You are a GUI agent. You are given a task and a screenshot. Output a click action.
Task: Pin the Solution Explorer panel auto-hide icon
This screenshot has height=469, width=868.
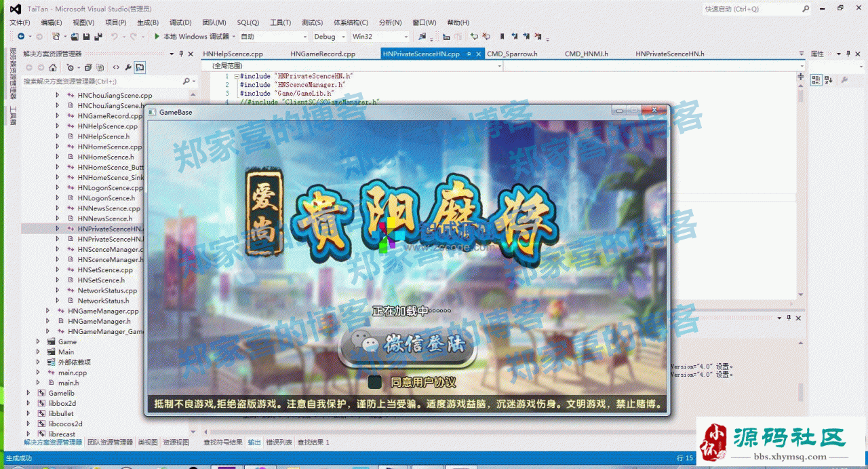(x=181, y=54)
